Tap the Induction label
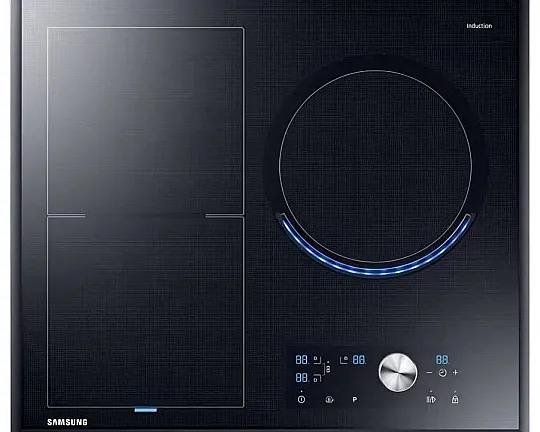The width and height of the screenshot is (540, 432). 479,26
